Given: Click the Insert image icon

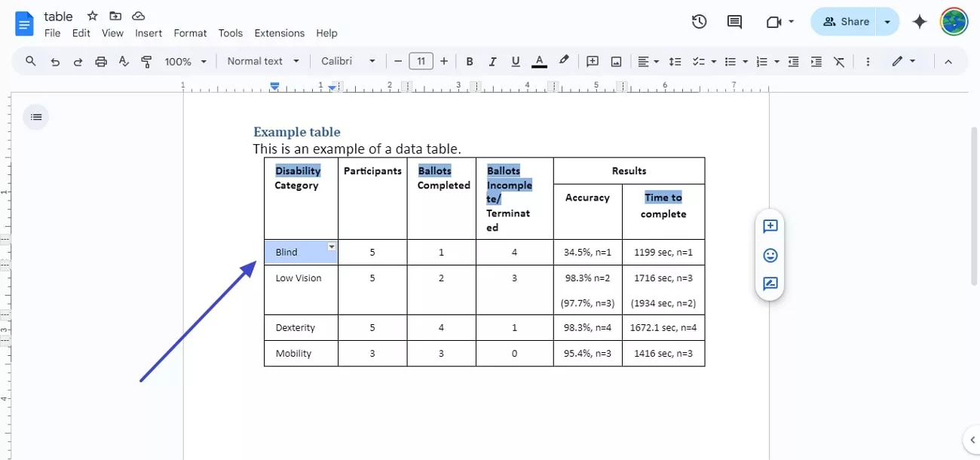Looking at the screenshot, I should pos(616,61).
